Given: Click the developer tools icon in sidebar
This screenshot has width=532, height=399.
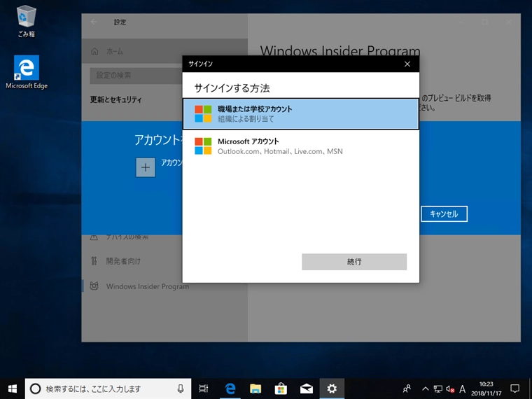Looking at the screenshot, I should point(94,261).
